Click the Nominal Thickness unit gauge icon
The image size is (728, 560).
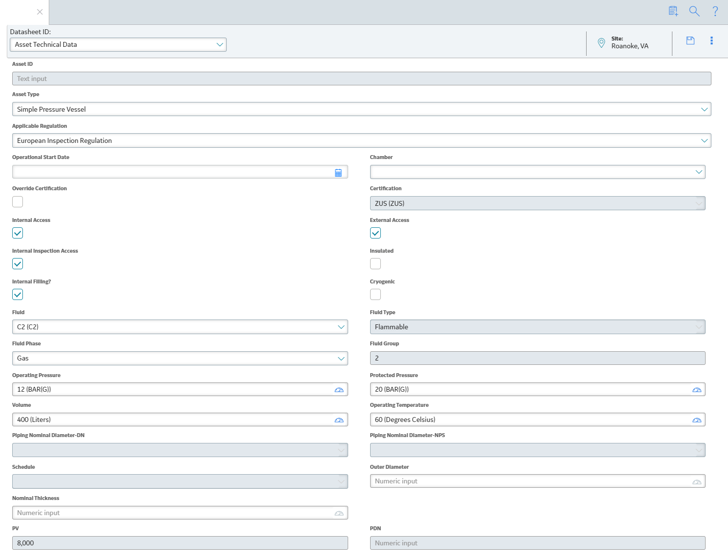click(339, 513)
